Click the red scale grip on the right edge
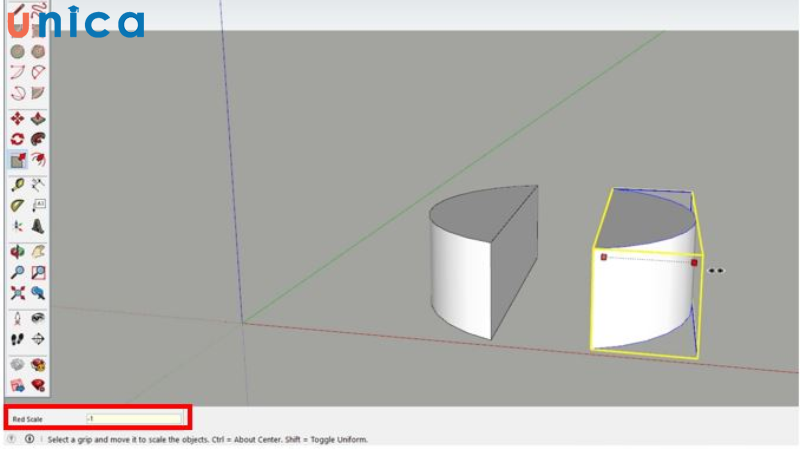The image size is (800, 450). 694,262
